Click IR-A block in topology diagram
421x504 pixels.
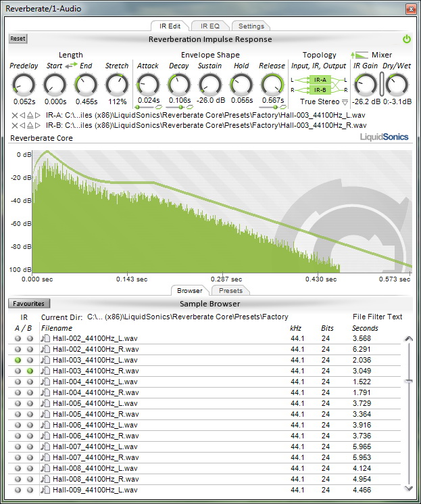[x=320, y=80]
